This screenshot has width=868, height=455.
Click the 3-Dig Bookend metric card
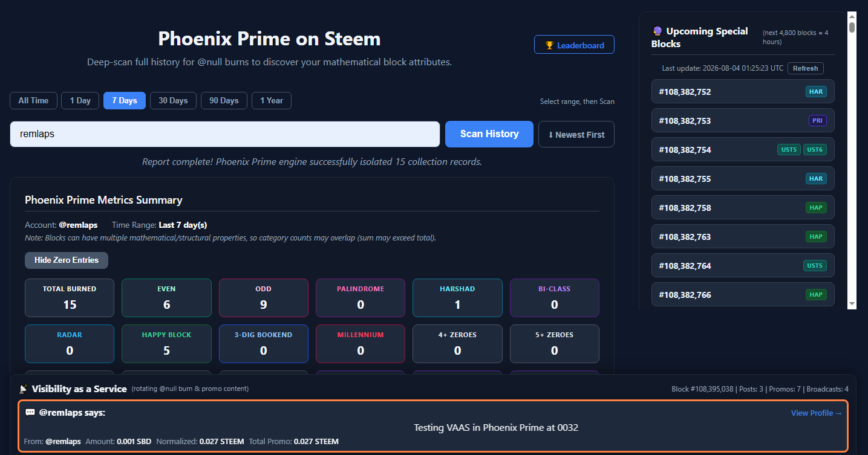pos(264,344)
